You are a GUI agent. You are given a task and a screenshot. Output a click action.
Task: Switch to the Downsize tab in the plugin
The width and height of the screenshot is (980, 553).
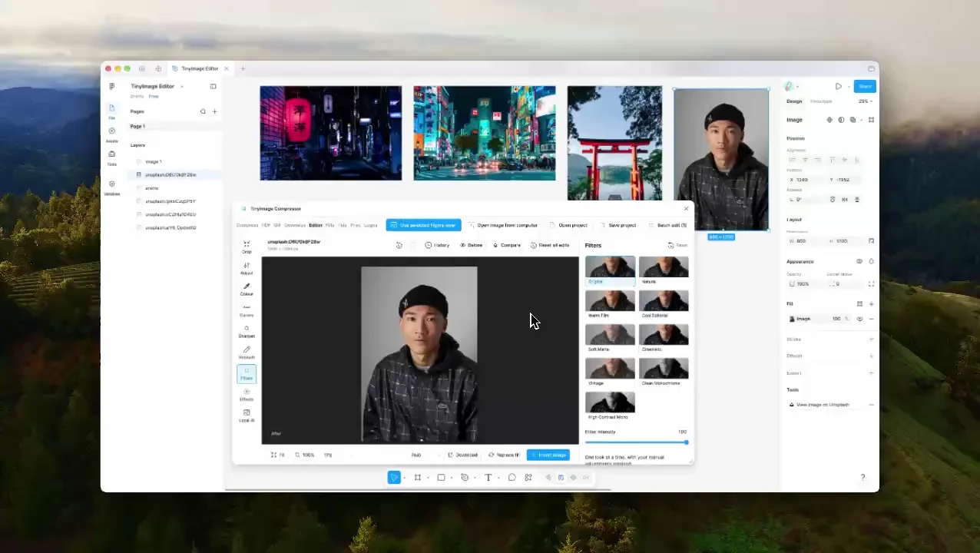point(295,225)
